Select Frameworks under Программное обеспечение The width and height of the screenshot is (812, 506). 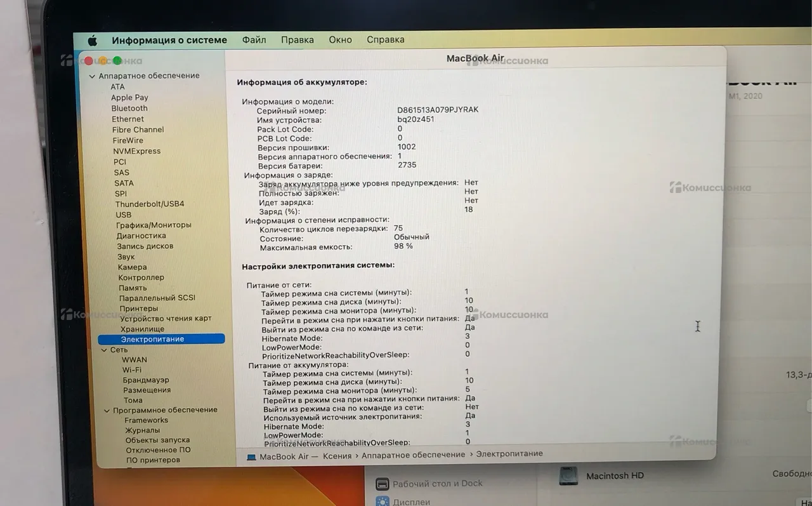point(146,420)
